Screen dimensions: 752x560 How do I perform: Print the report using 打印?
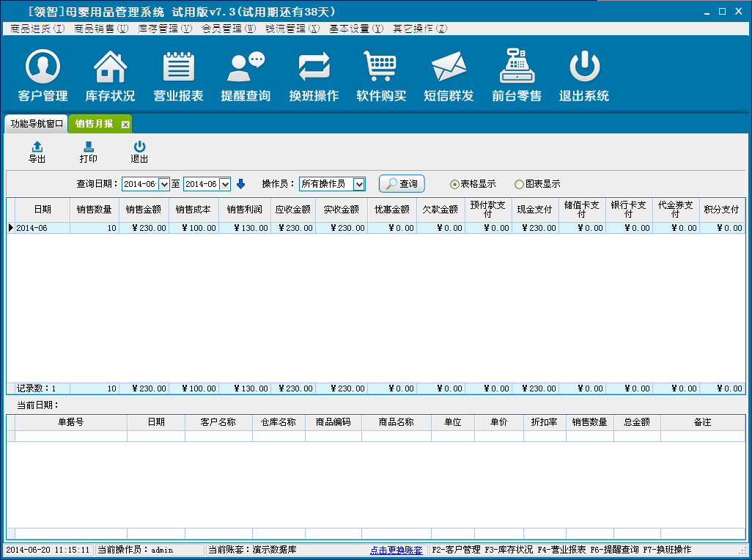[x=88, y=152]
